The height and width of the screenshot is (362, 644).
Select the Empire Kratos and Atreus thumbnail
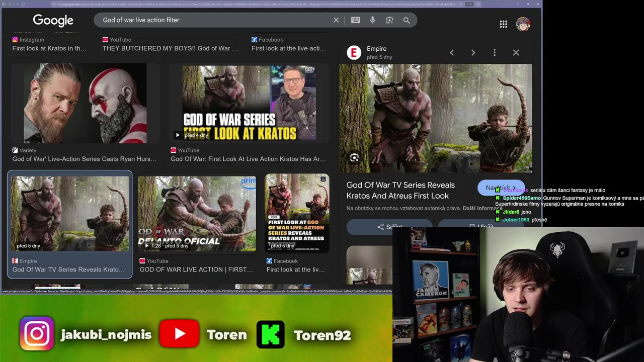[70, 213]
